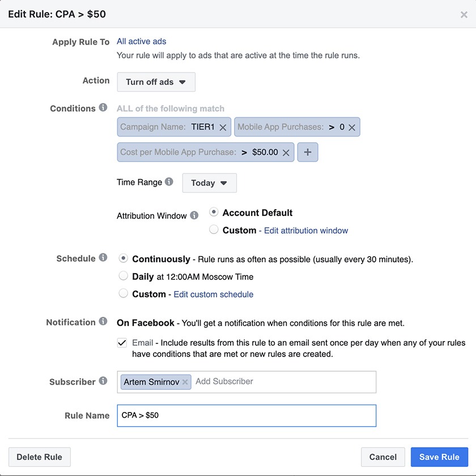Click the Notification info icon
Image resolution: width=476 pixels, height=476 pixels.
point(103,321)
